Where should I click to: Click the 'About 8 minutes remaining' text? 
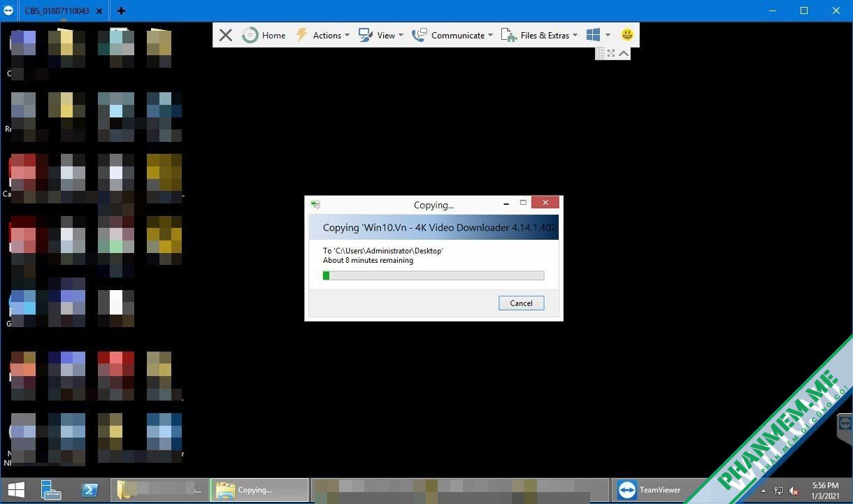coord(368,260)
